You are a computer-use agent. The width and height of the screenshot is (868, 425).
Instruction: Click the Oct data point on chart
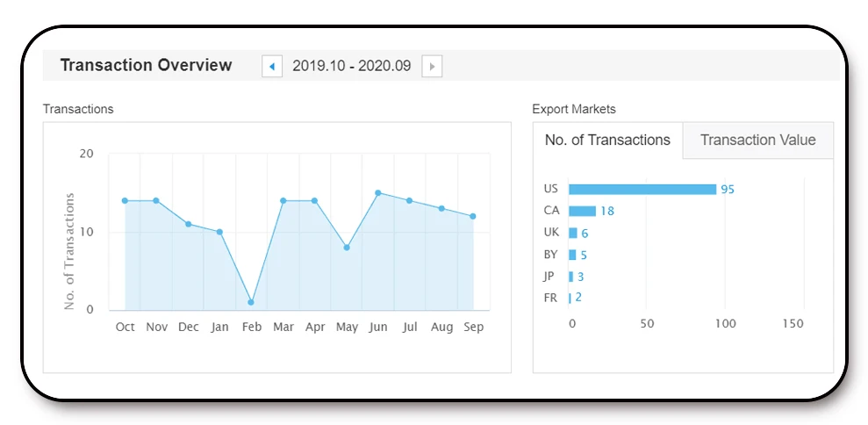click(126, 200)
